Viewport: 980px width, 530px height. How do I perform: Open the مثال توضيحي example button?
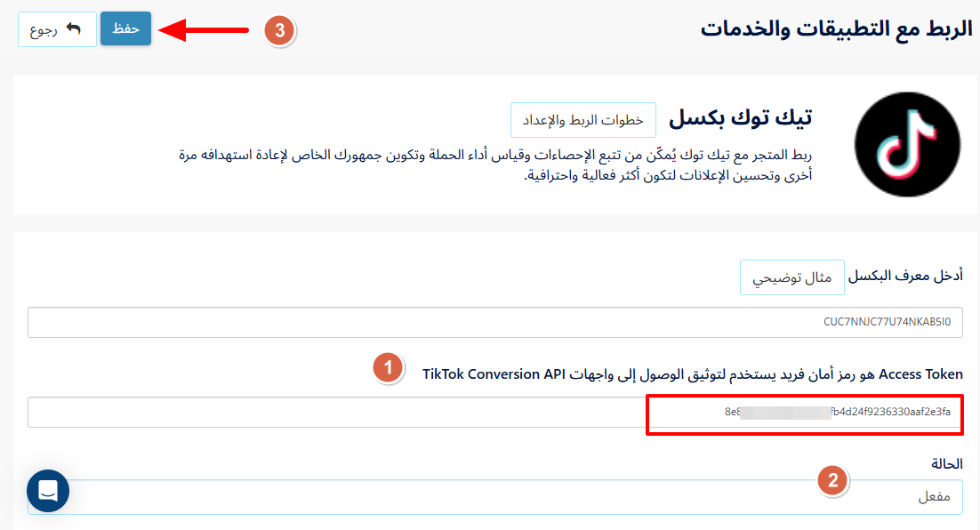pyautogui.click(x=791, y=277)
